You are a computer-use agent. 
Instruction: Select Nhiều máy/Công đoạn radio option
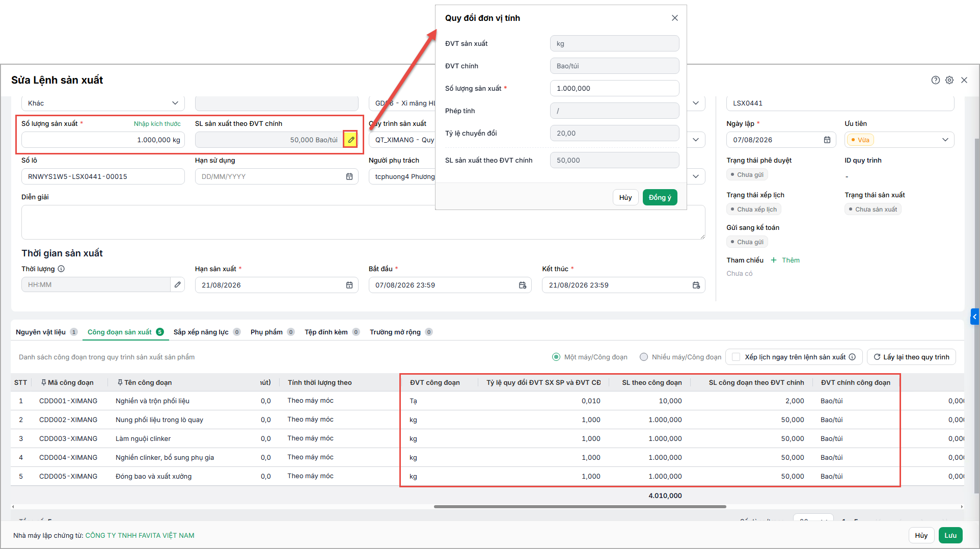(x=644, y=357)
